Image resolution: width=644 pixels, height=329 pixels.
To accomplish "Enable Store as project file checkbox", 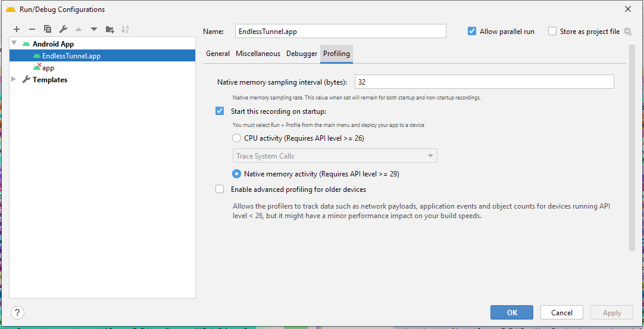I will tap(552, 31).
